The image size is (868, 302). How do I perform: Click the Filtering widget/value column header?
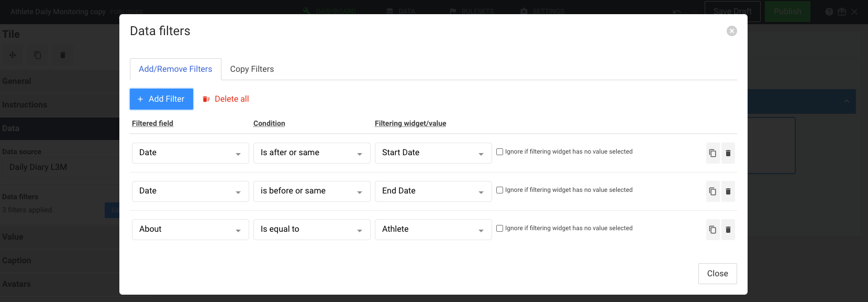tap(410, 123)
